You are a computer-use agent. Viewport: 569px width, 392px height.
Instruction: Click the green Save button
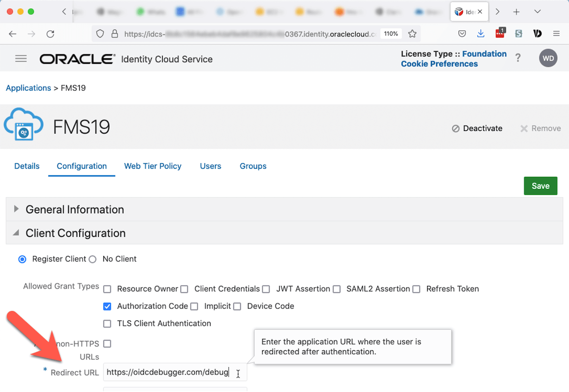tap(540, 186)
